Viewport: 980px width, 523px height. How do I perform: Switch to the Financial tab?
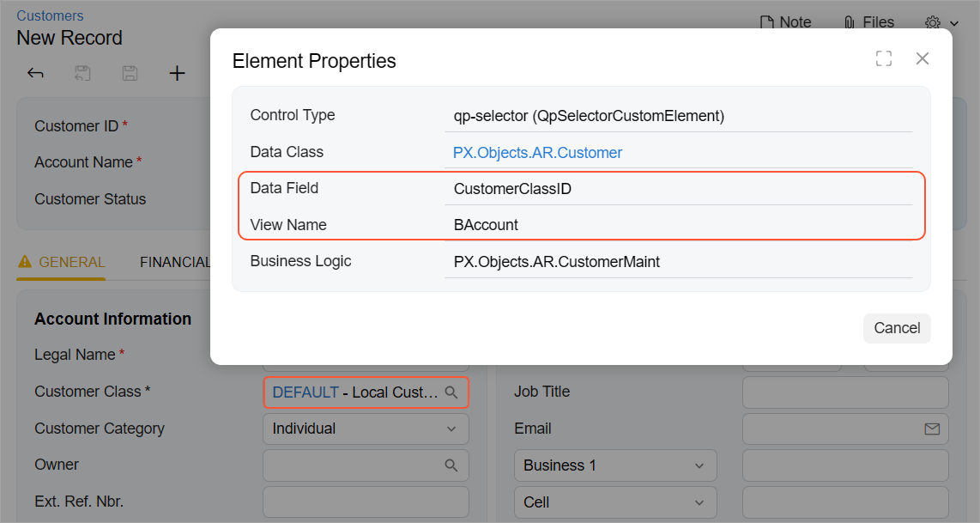[x=175, y=263]
